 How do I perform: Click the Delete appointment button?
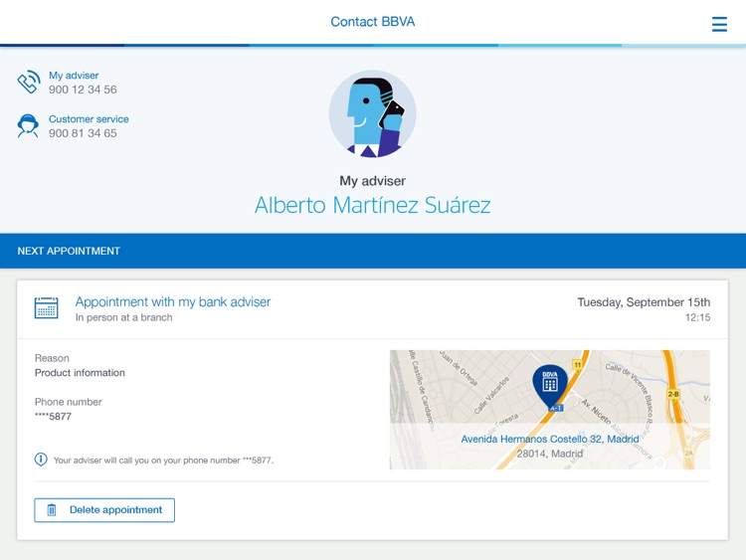104,510
